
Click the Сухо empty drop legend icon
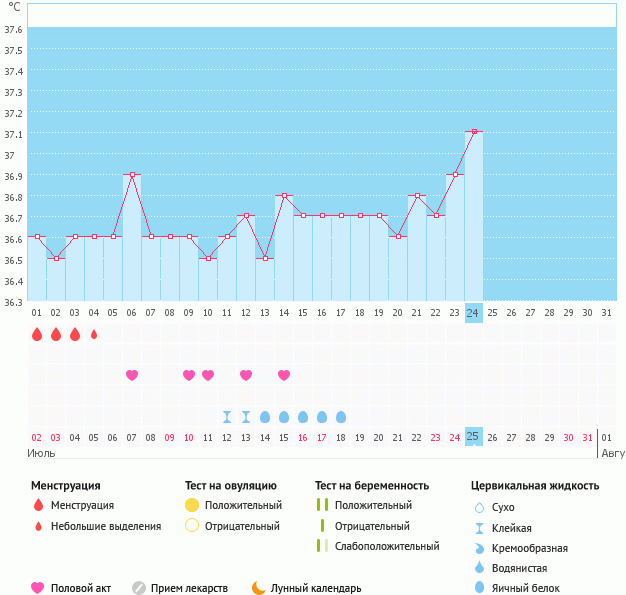coord(479,508)
